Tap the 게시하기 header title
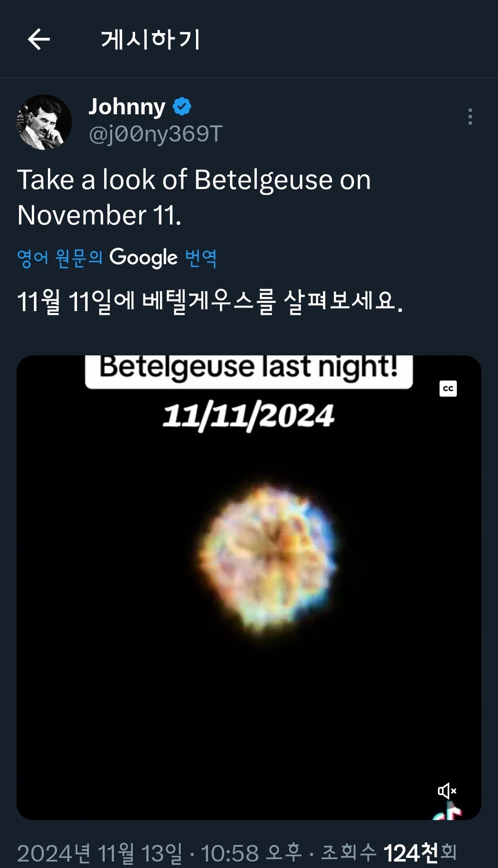The image size is (498, 868). tap(150, 39)
